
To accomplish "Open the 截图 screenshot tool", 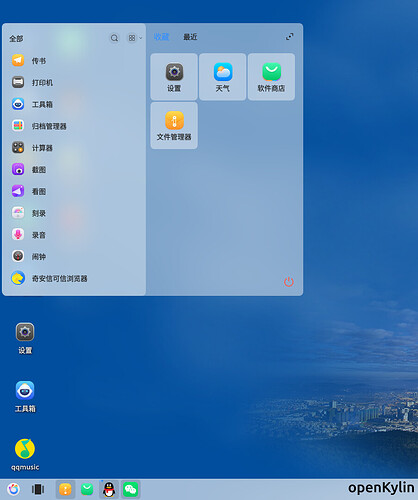I will click(73, 169).
